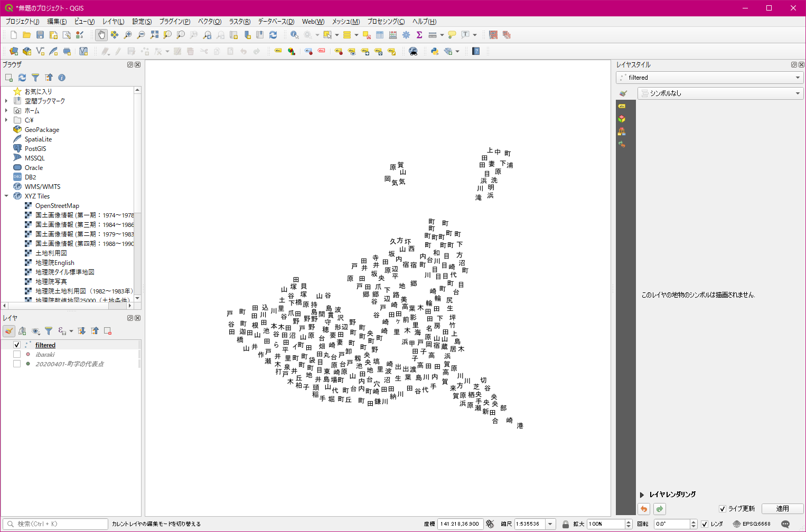Open the シンボルなし renderer dropdown

pyautogui.click(x=720, y=93)
